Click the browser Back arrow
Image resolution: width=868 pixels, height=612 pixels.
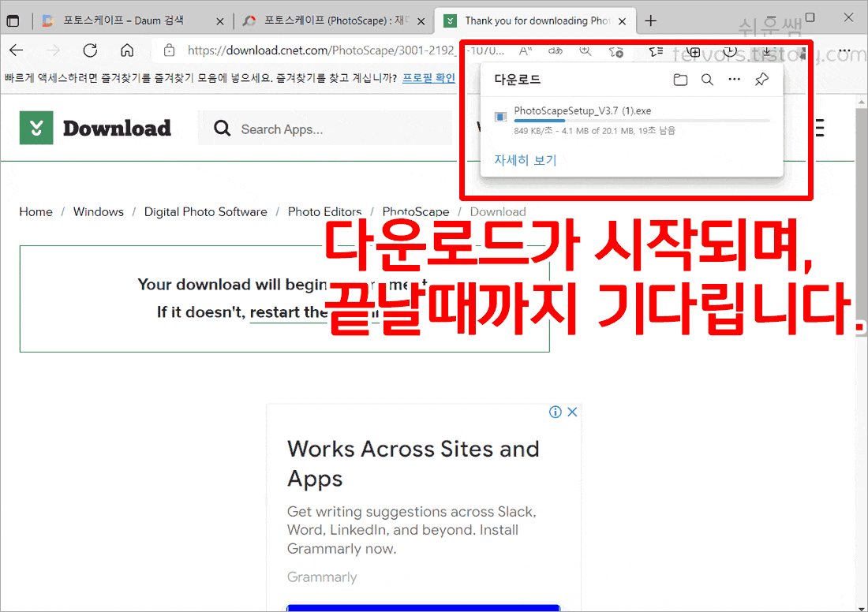pos(16,50)
